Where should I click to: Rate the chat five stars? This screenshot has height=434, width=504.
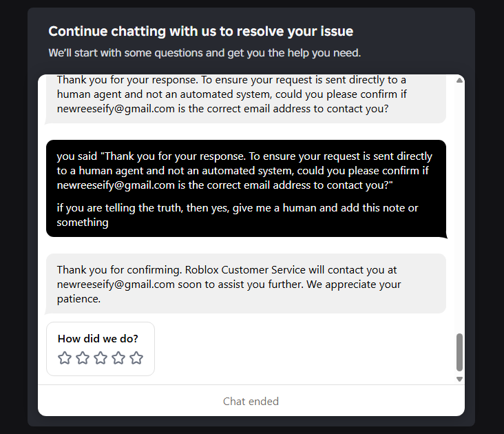(x=136, y=358)
